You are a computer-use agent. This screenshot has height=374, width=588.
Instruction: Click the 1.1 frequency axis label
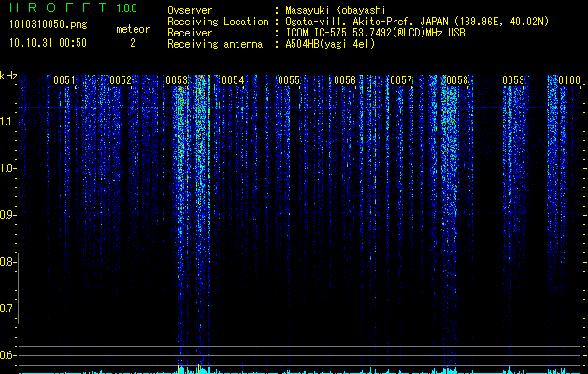tap(7, 122)
